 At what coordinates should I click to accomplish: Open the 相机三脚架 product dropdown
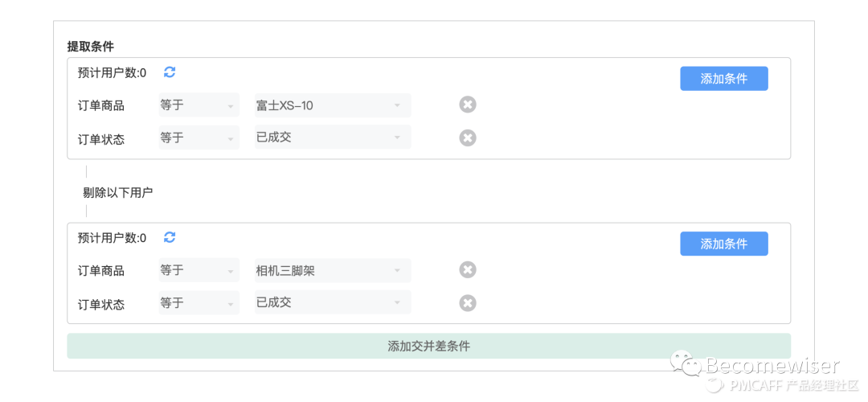(x=333, y=270)
